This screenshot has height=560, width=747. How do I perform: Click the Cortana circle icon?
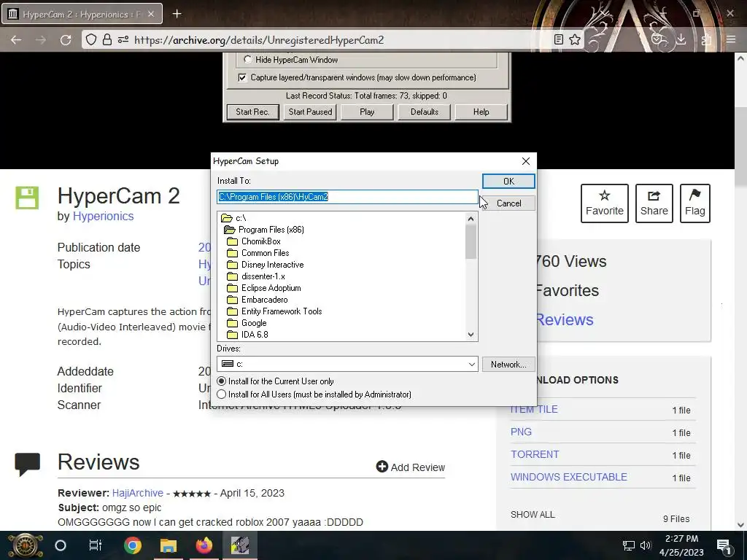coord(61,545)
